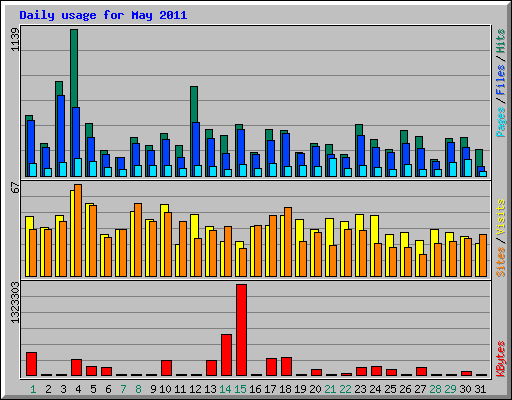Click green weekend day label 28
The image size is (512, 400).
(435, 389)
